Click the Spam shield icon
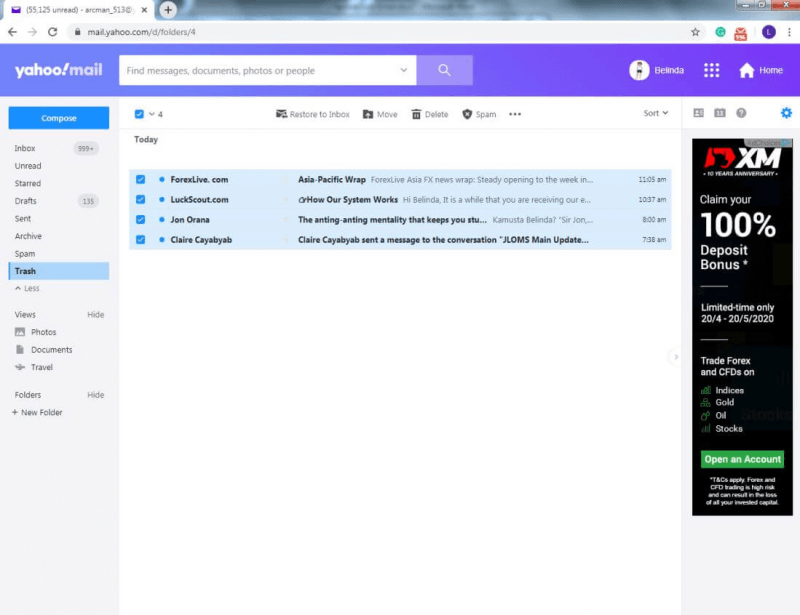 467,114
